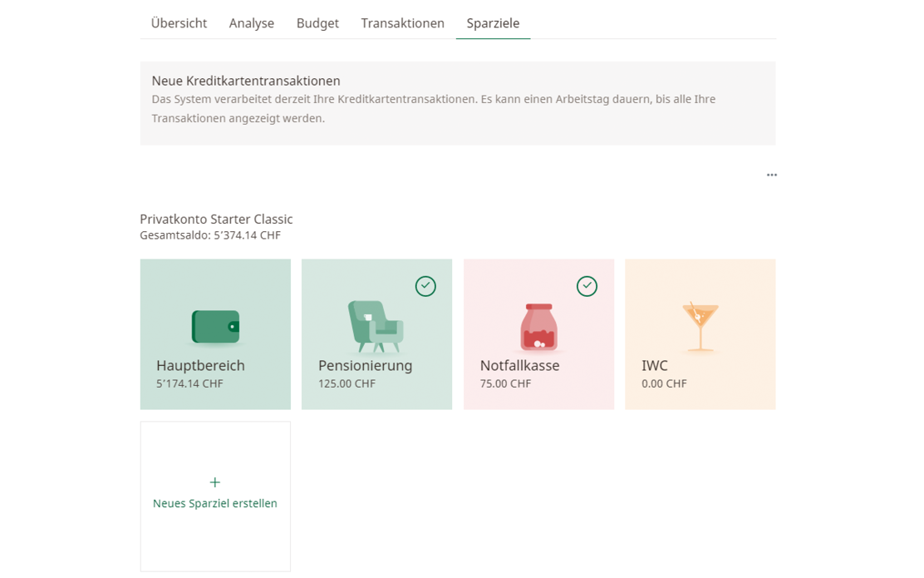Viewport: 924px width, 578px height.
Task: Click the checkmark badge on Pensionierung
Action: (425, 286)
